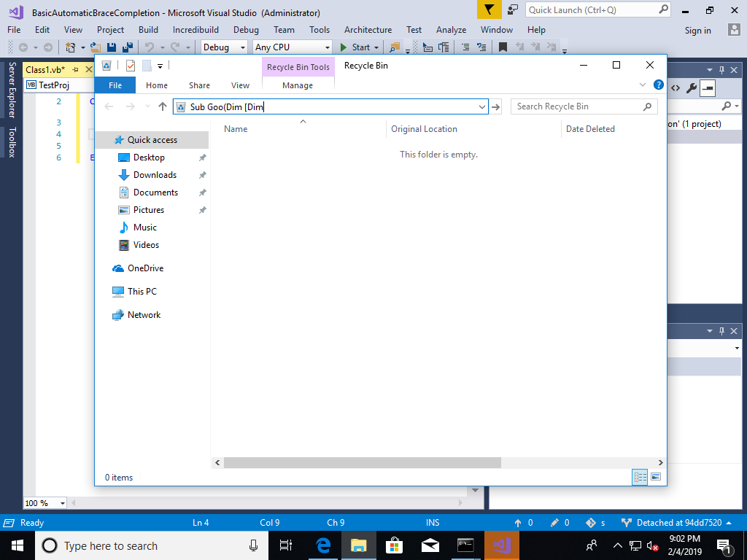
Task: Open the New Project dropdown arrow
Action: [x=83, y=47]
